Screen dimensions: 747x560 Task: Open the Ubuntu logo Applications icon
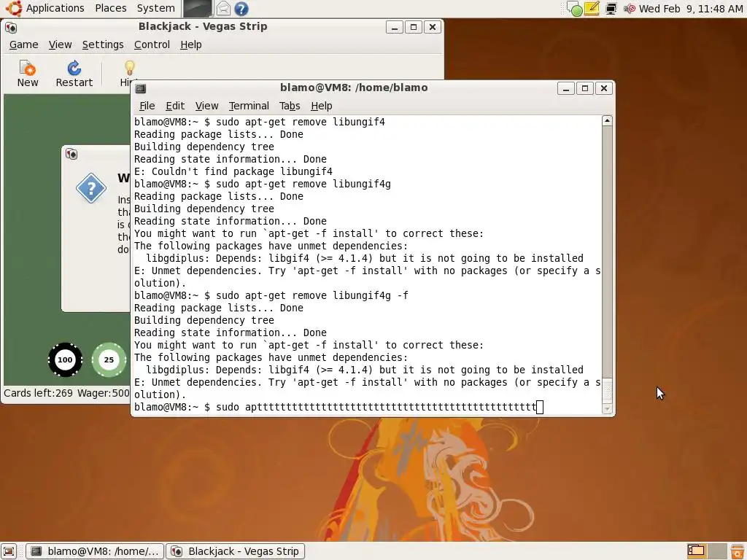(14, 8)
